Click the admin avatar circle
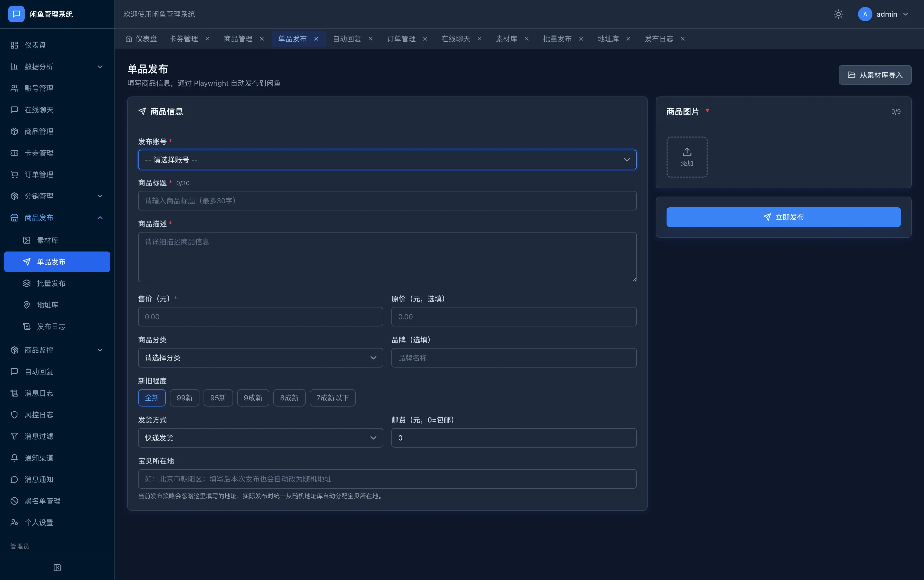The width and height of the screenshot is (924, 580). (865, 14)
